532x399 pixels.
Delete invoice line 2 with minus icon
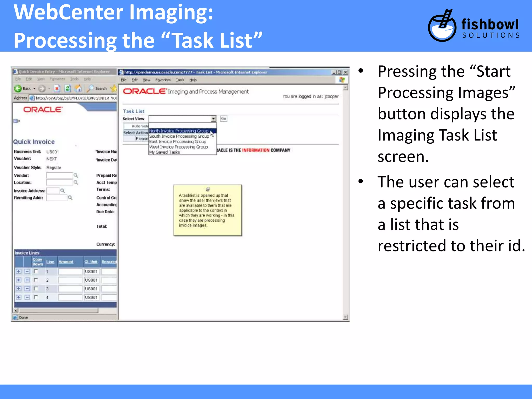pyautogui.click(x=27, y=280)
